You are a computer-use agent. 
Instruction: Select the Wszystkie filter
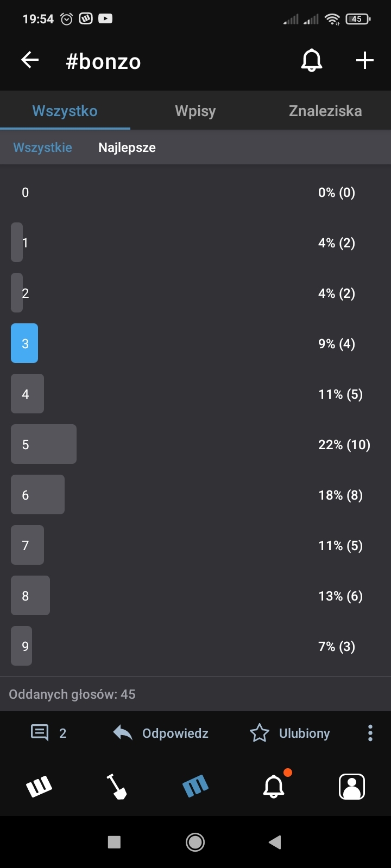42,148
